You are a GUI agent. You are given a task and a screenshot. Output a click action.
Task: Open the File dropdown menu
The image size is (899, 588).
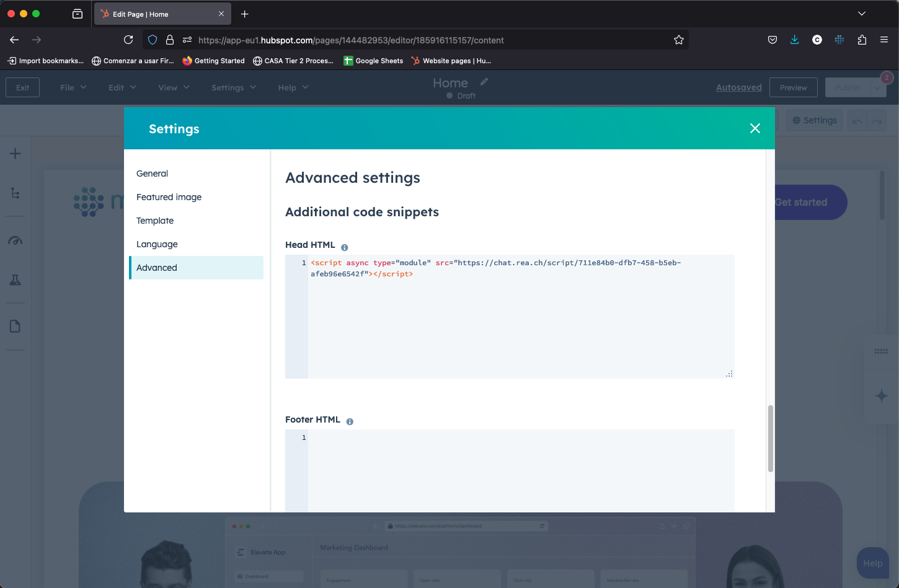[x=73, y=87]
